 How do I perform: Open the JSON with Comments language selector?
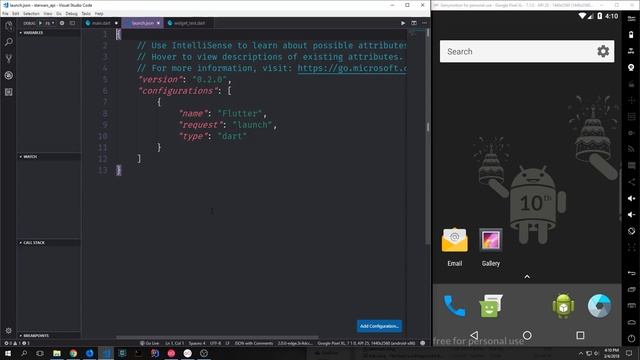253,343
